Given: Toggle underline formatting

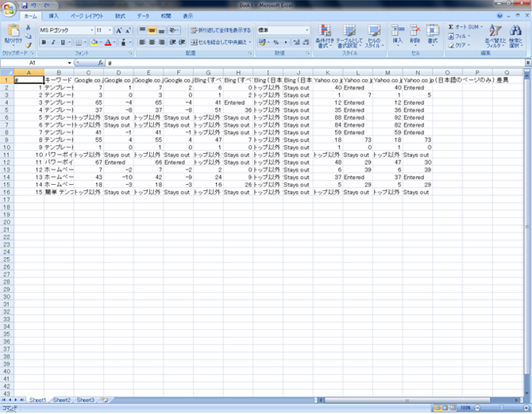Looking at the screenshot, I should [x=63, y=42].
